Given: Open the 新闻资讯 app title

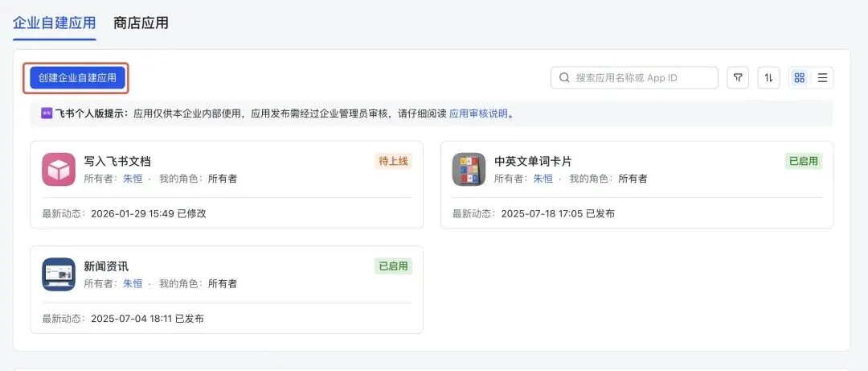Looking at the screenshot, I should (x=106, y=266).
